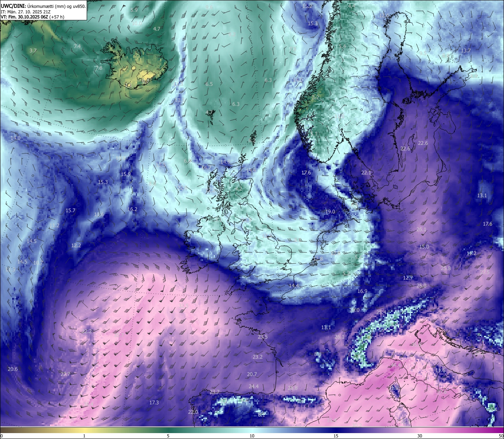Click the 27.7 value in the Atlantic

coord(65,374)
